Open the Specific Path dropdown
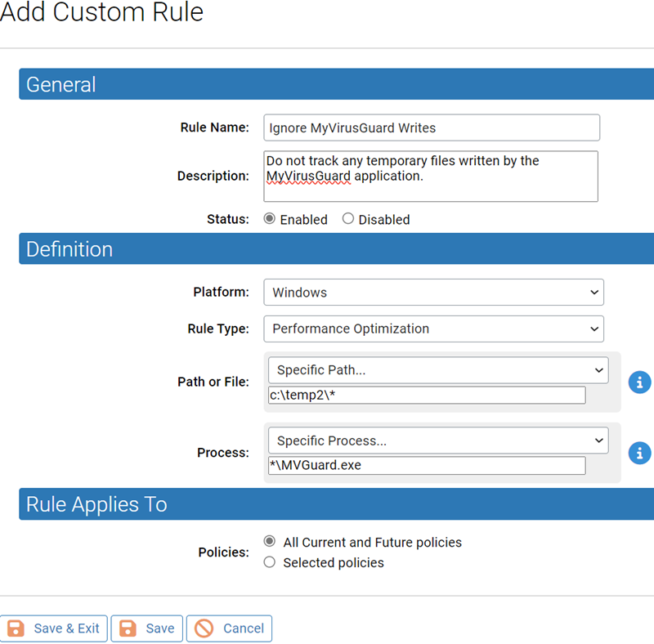 (x=438, y=369)
